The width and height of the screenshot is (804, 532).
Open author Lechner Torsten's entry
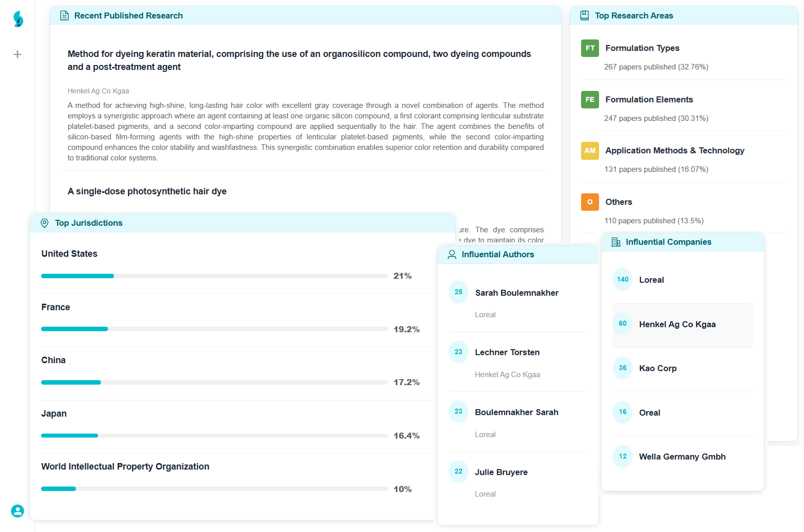point(507,353)
